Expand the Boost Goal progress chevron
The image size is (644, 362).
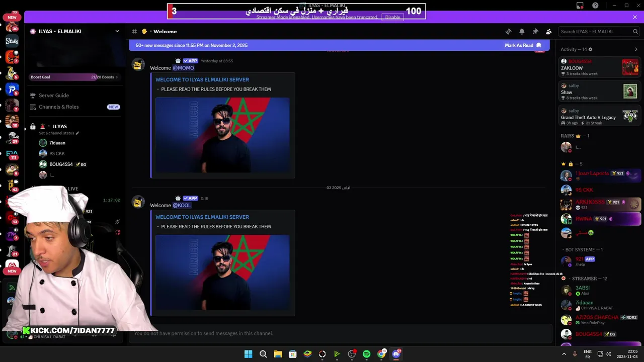pyautogui.click(x=117, y=77)
